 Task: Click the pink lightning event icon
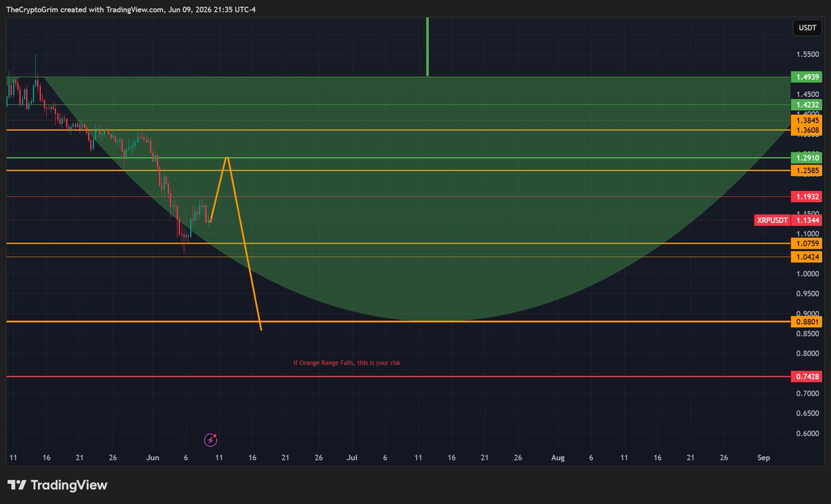pyautogui.click(x=211, y=440)
